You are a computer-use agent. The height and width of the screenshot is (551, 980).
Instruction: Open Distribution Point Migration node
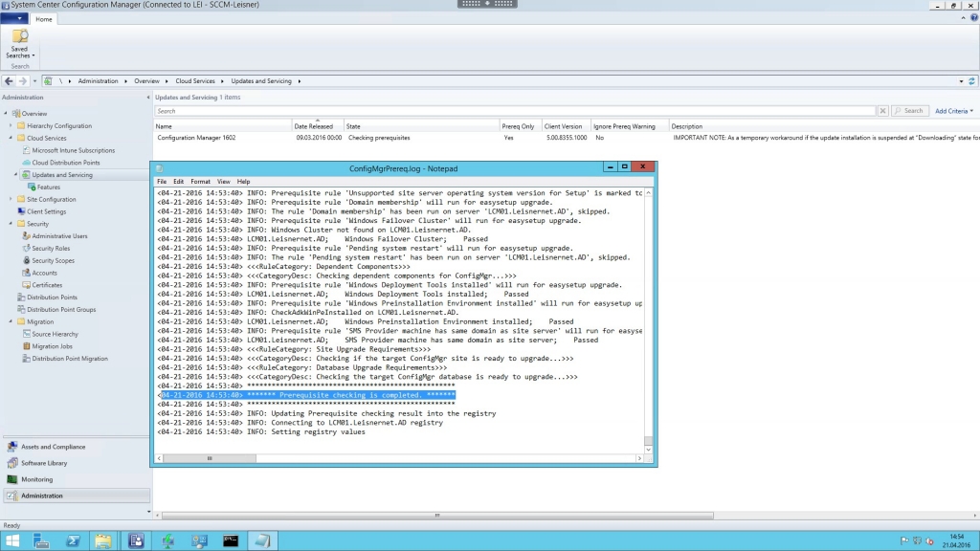tap(69, 359)
